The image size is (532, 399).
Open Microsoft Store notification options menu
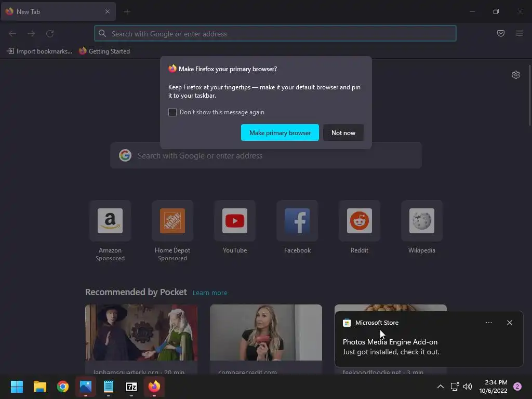[x=488, y=323]
